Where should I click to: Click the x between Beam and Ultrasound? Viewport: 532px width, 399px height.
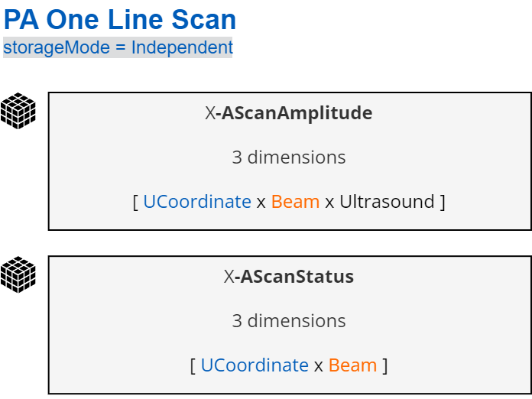[329, 203]
